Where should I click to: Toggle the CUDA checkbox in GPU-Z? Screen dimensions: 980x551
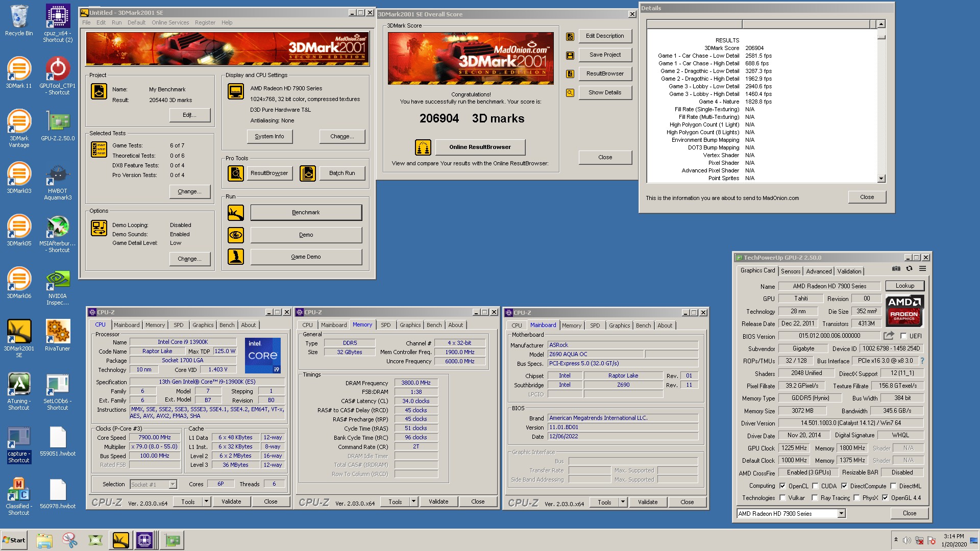815,486
